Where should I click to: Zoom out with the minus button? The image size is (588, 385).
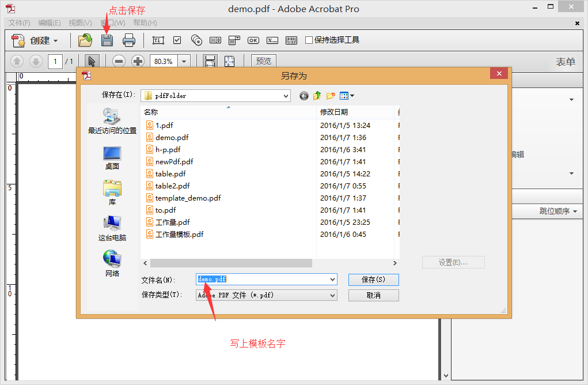tap(119, 61)
